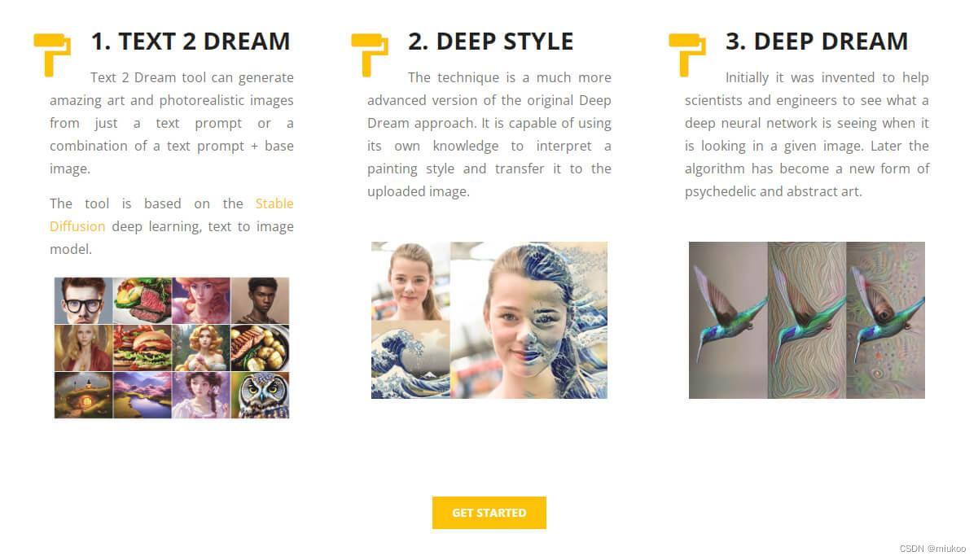The width and height of the screenshot is (978, 560).
Task: Click the rightmost psychedelic hummingbird image
Action: [x=885, y=320]
